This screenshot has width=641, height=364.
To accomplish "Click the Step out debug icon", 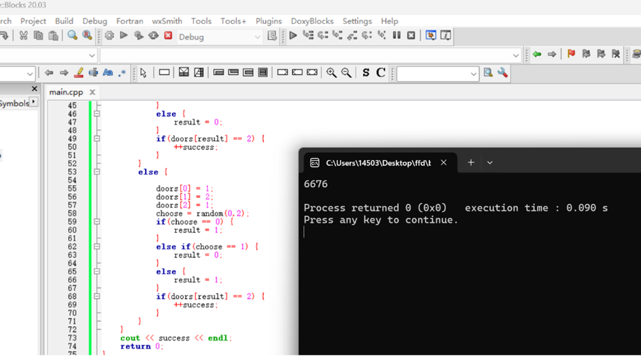I will (352, 35).
